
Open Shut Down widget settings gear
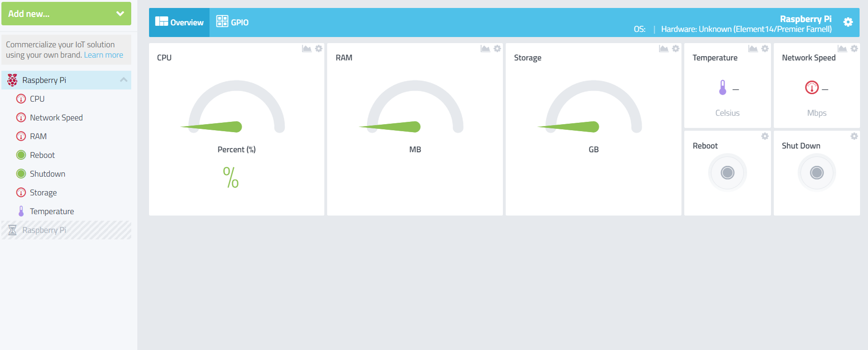pos(854,136)
